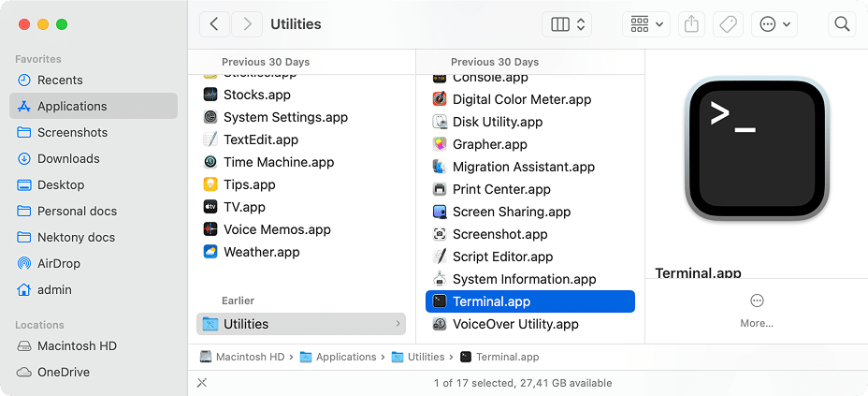The image size is (868, 396).
Task: Click the Screen Sharing.app icon
Action: coord(440,212)
